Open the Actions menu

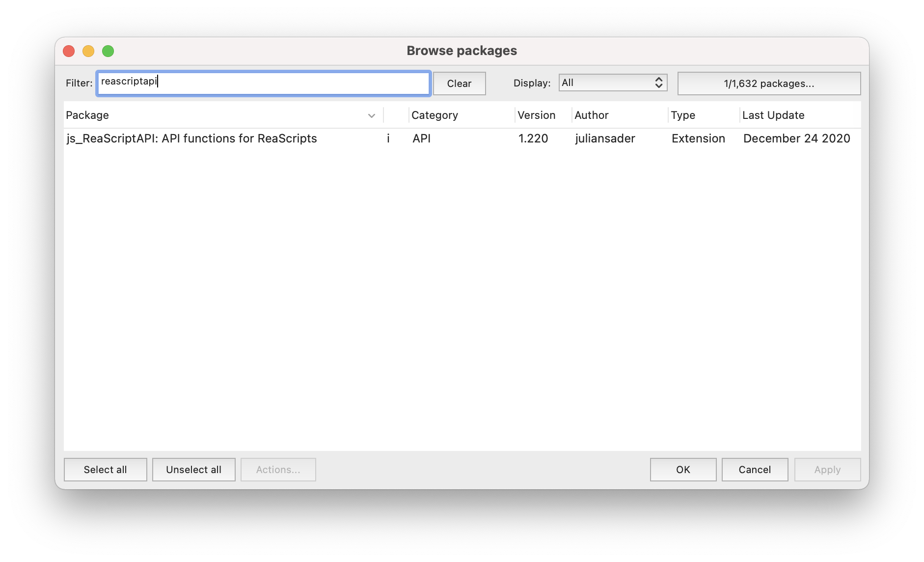pyautogui.click(x=278, y=469)
